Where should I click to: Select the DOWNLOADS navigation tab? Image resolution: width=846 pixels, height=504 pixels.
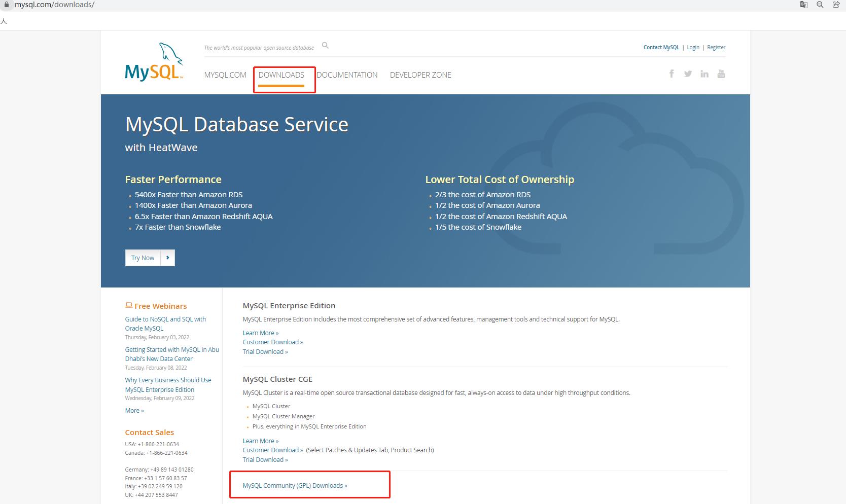[281, 75]
